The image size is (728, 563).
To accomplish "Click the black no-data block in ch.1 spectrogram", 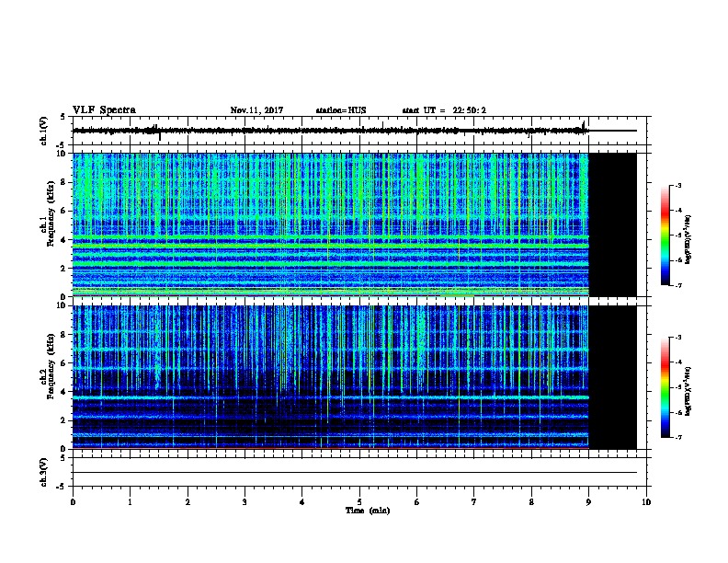I will tap(613, 224).
